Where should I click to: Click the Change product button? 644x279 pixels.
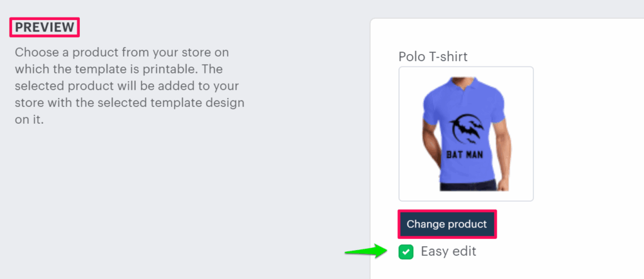[x=447, y=224]
